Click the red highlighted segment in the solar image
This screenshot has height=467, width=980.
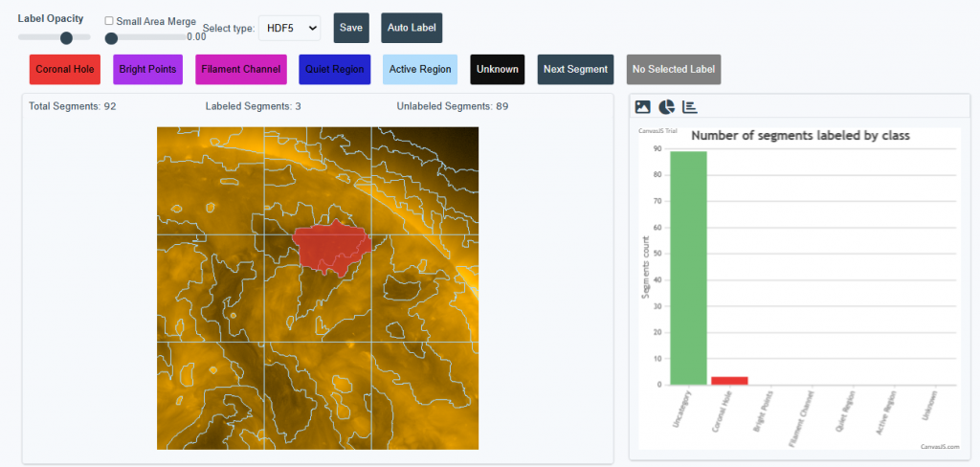(x=329, y=246)
